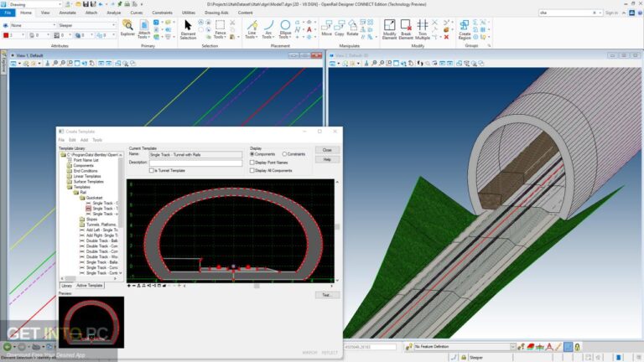
Task: Click Zoom Out icon in View 1 toolbar
Action: [62, 63]
